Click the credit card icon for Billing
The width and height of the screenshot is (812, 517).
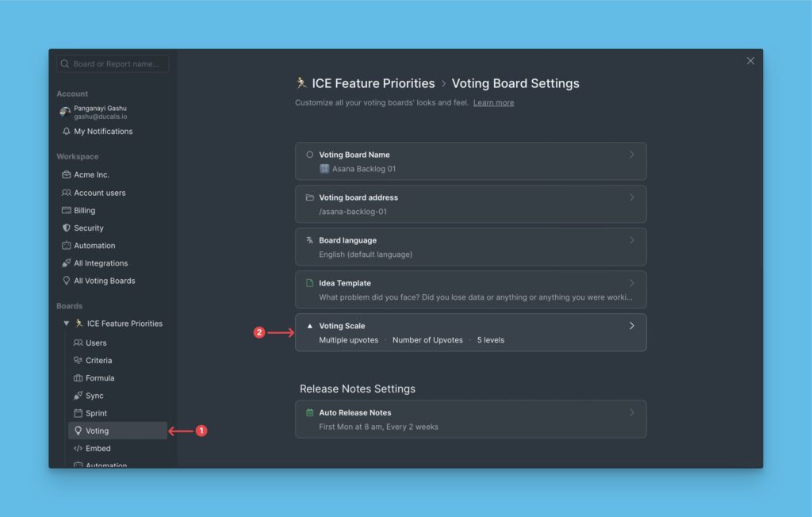coord(67,210)
